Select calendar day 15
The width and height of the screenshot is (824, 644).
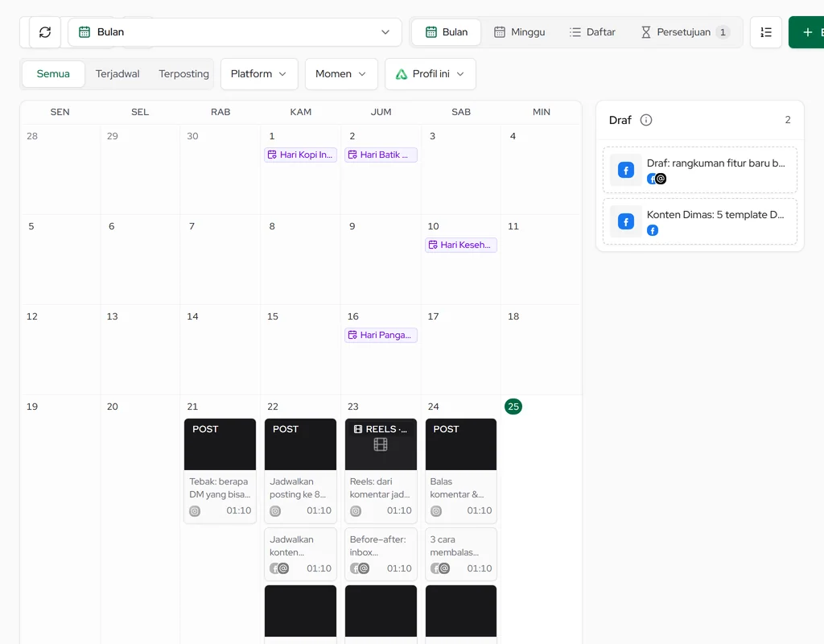tap(273, 316)
